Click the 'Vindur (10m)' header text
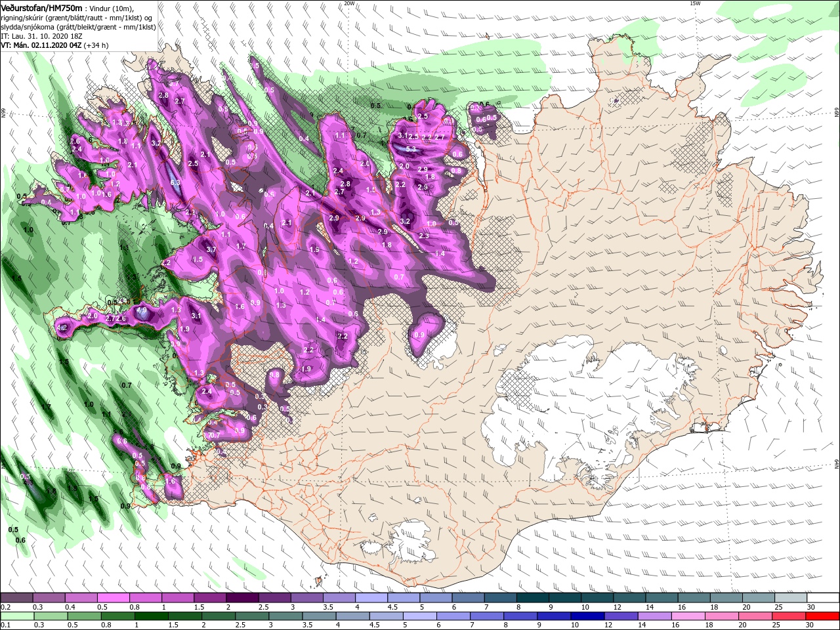Screen dimensions: 840x630 pyautogui.click(x=111, y=8)
